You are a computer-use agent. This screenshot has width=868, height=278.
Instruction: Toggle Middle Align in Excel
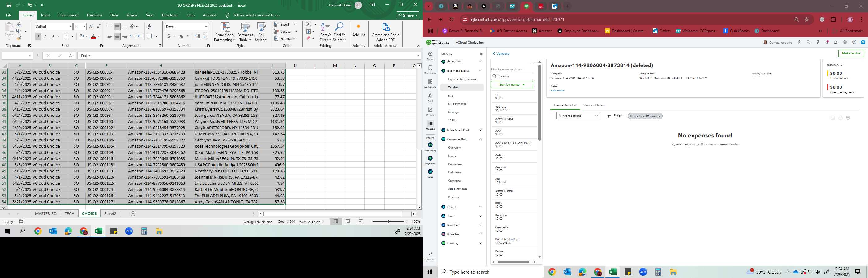(117, 27)
